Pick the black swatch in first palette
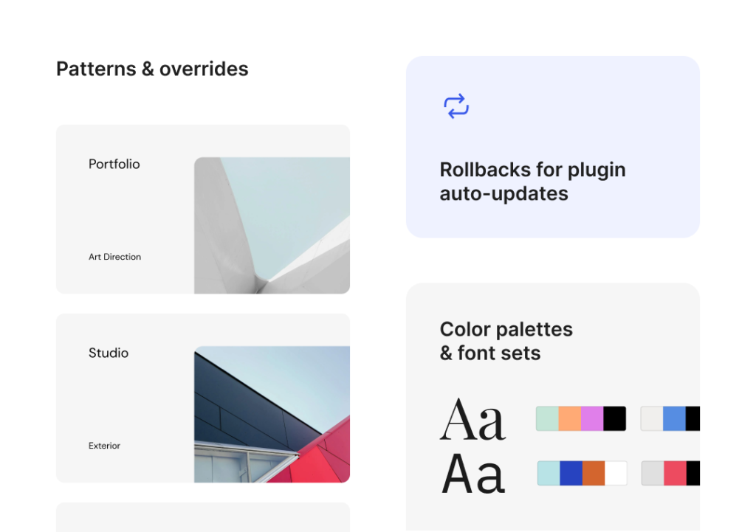 [614, 418]
